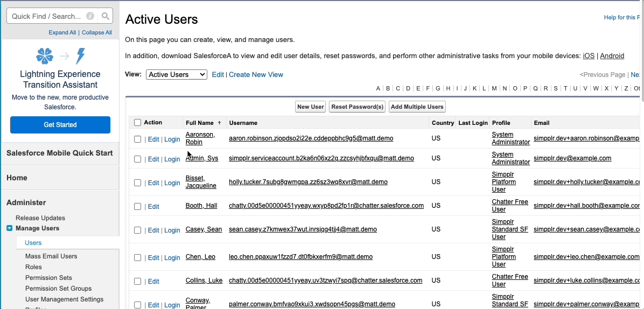
Task: Open Release Updates in sidebar
Action: click(x=40, y=218)
